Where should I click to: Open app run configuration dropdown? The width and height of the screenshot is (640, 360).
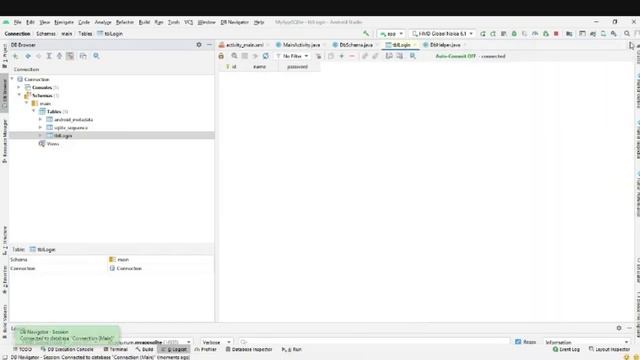point(391,33)
